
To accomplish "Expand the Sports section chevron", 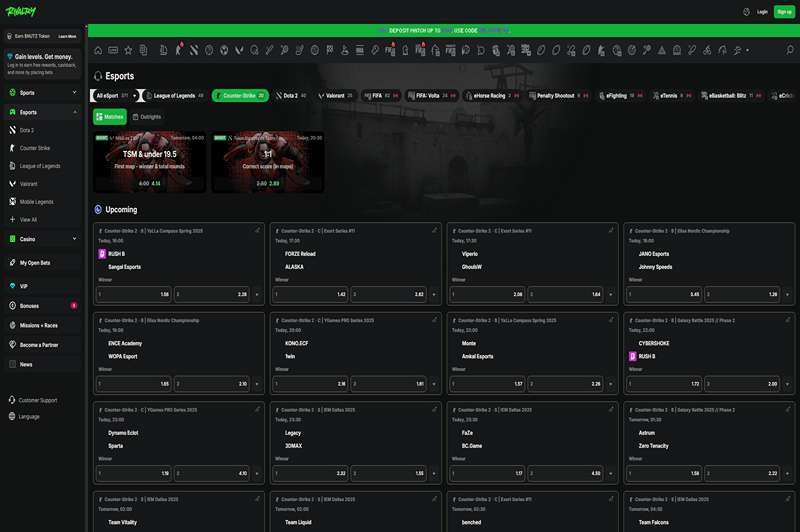I will [74, 92].
